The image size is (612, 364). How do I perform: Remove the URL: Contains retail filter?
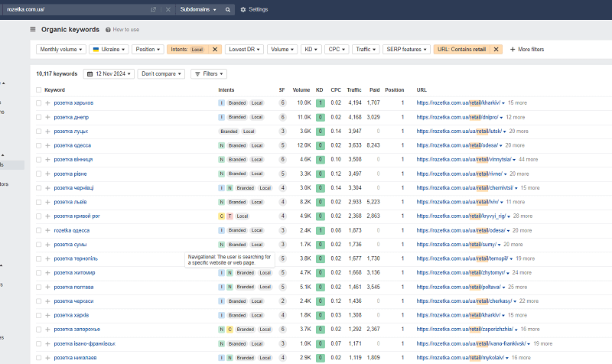coord(496,50)
